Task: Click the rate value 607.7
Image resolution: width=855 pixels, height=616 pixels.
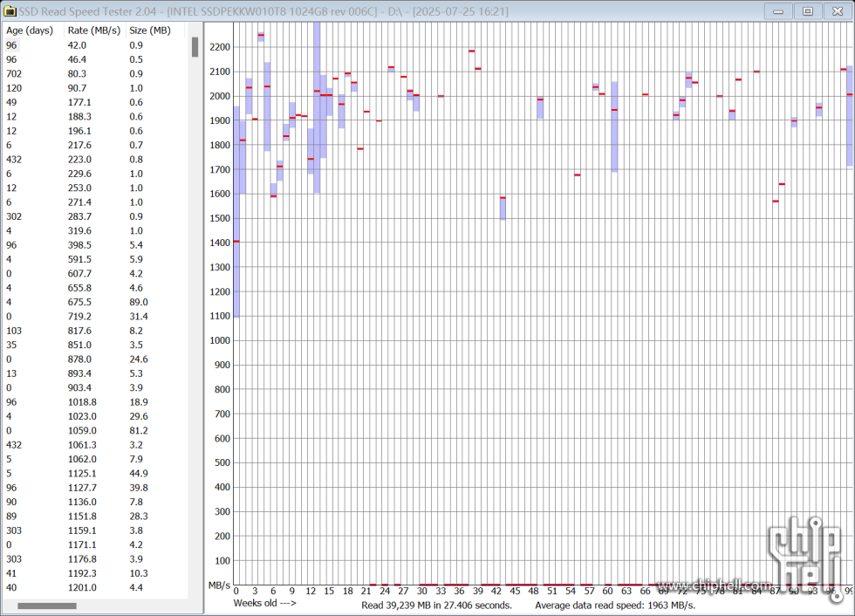Action: pos(79,274)
